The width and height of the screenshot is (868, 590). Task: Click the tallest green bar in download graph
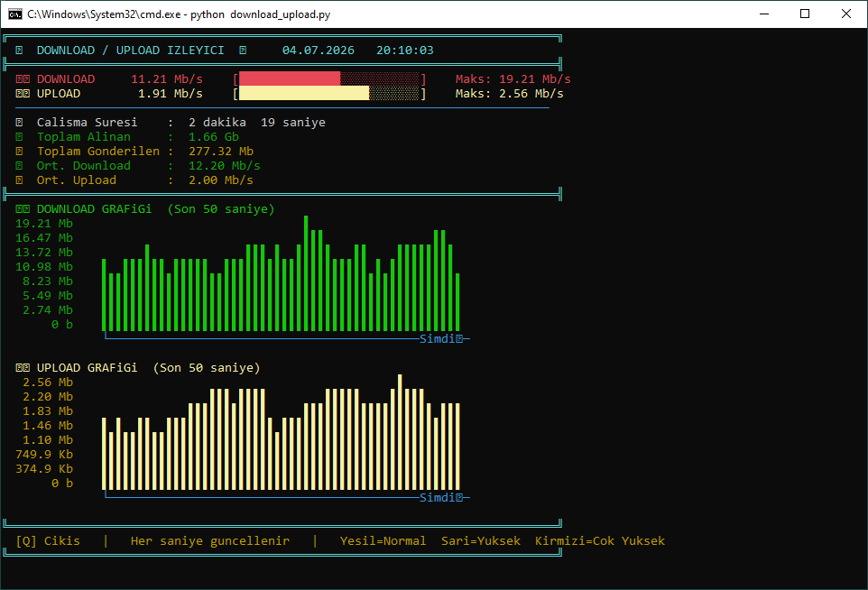[306, 273]
